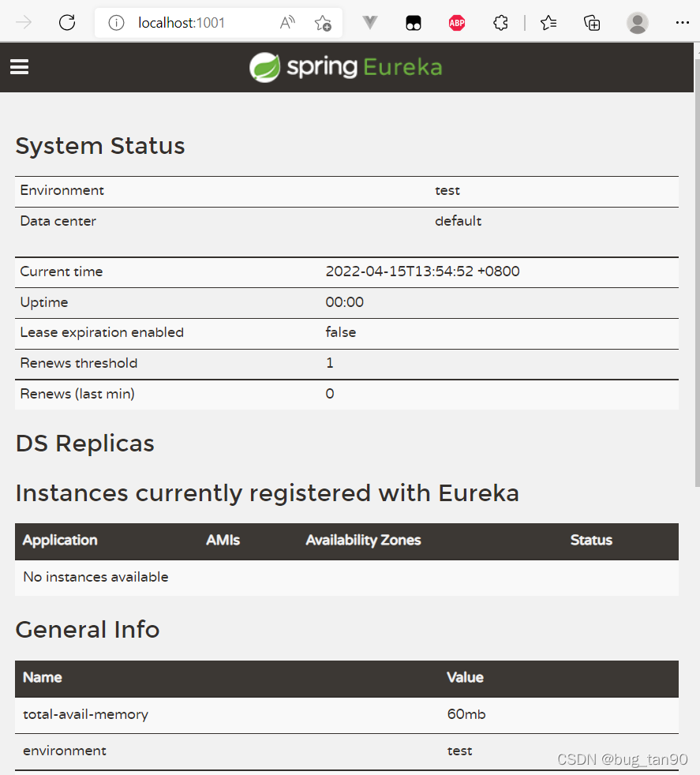Select the Data center value 'default'
Image resolution: width=700 pixels, height=775 pixels.
coord(458,221)
